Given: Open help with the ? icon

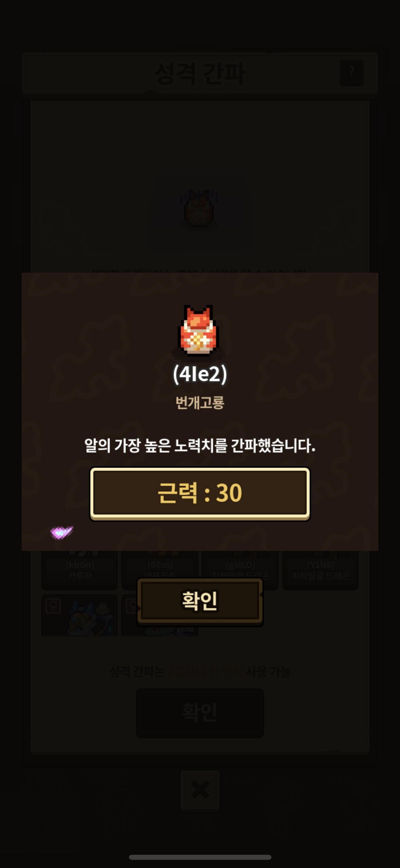Looking at the screenshot, I should pos(351,73).
